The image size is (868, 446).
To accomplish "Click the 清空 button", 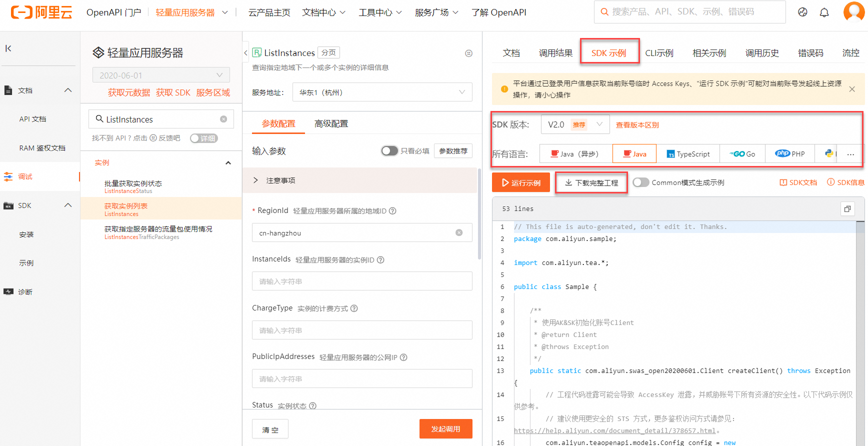I will click(270, 429).
